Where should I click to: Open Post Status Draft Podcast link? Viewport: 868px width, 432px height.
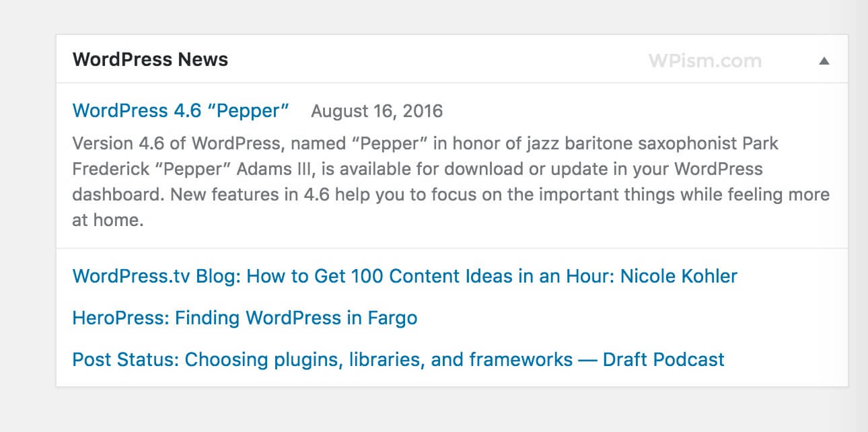(x=398, y=359)
